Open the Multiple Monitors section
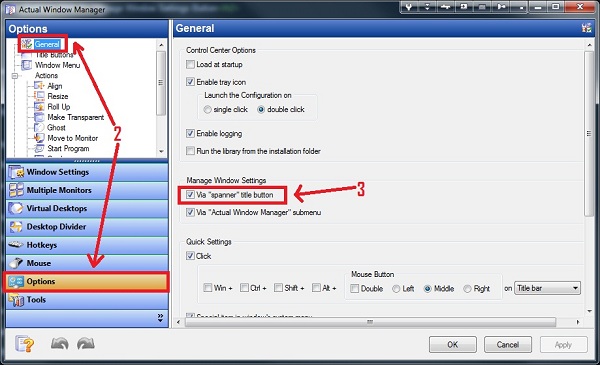This screenshot has height=365, width=600. click(x=87, y=190)
